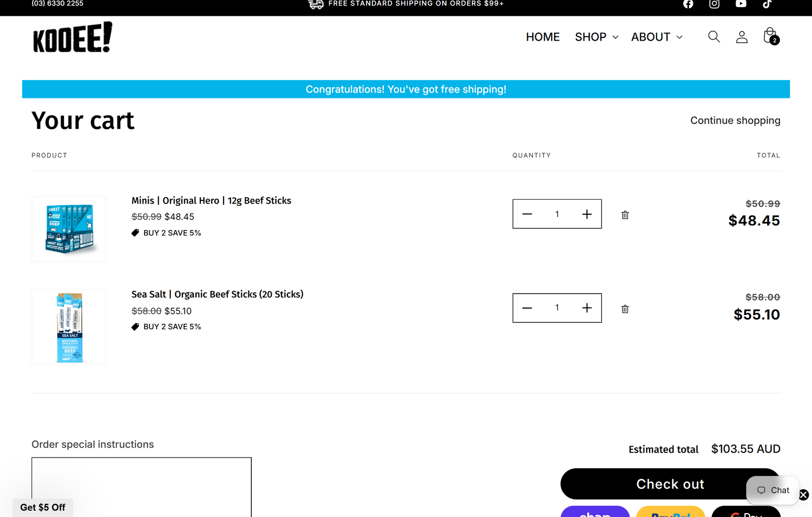
Task: Decrease quantity of Sea Salt Beef Sticks
Action: click(527, 308)
